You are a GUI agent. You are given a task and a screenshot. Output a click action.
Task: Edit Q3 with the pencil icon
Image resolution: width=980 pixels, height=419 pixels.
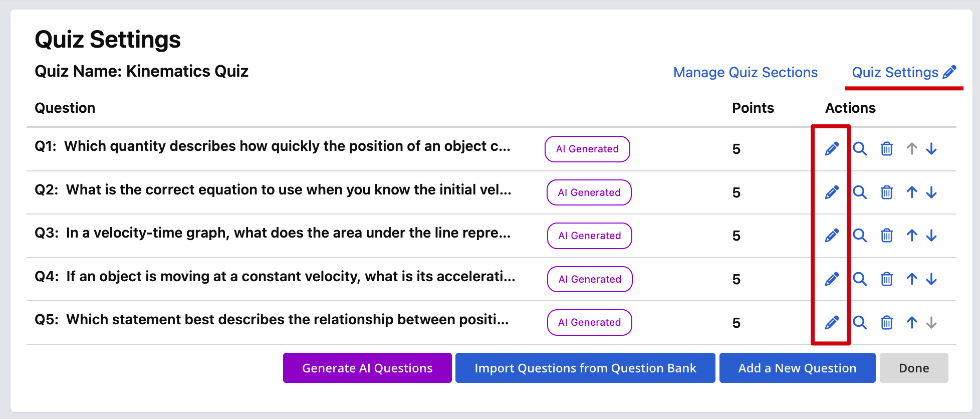(832, 236)
